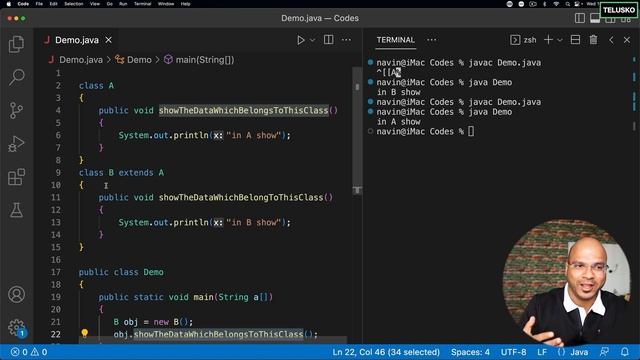
Task: Open the Selection menu
Action: point(74,4)
